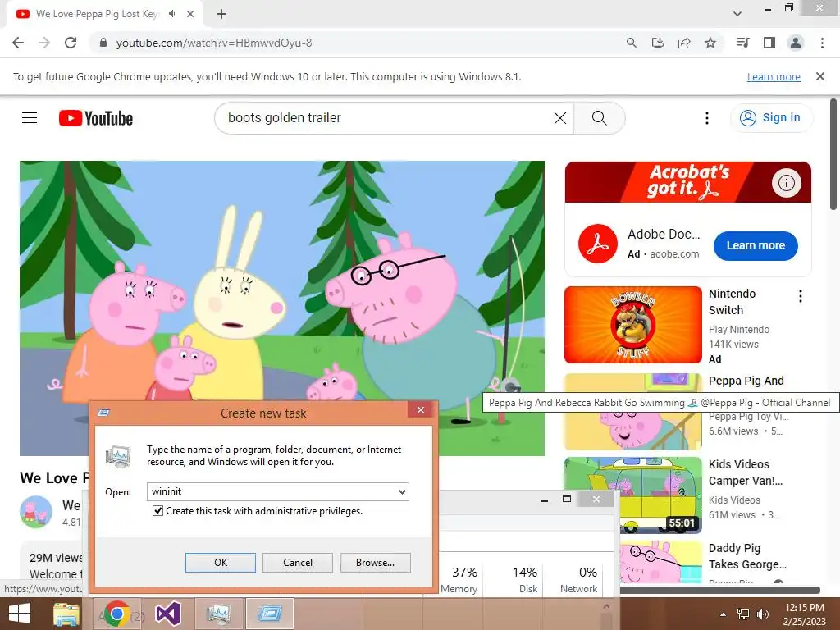Click the share page icon
The height and width of the screenshot is (630, 840).
[x=684, y=43]
